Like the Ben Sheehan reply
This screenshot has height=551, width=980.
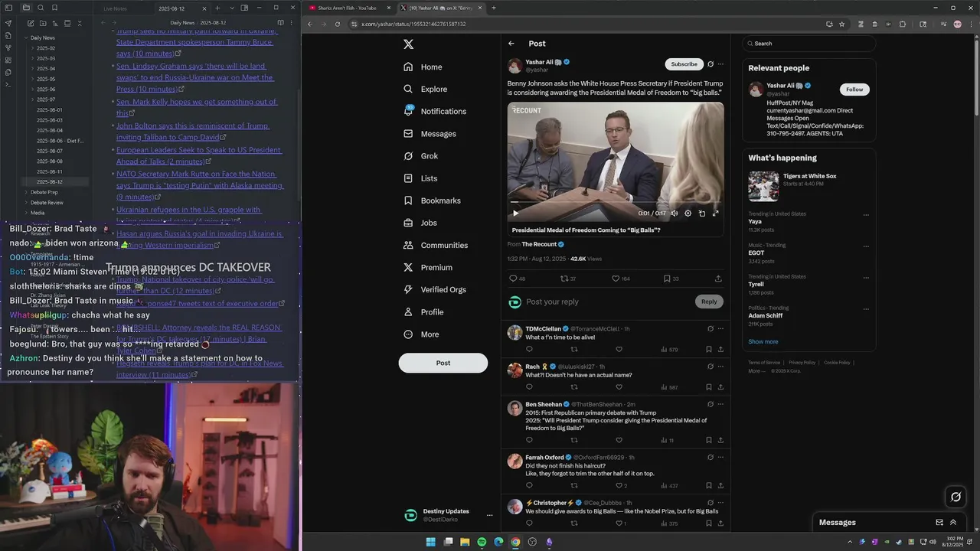[x=619, y=440]
